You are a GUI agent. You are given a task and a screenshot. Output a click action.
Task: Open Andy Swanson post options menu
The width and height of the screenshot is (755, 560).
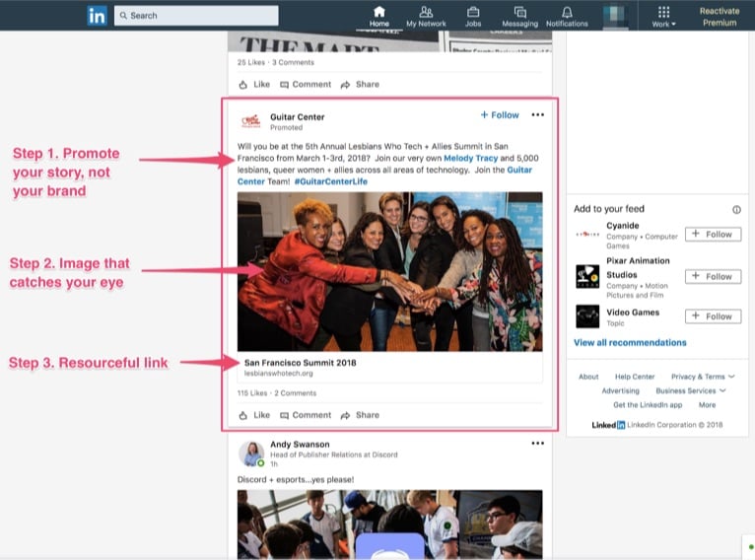coord(537,443)
